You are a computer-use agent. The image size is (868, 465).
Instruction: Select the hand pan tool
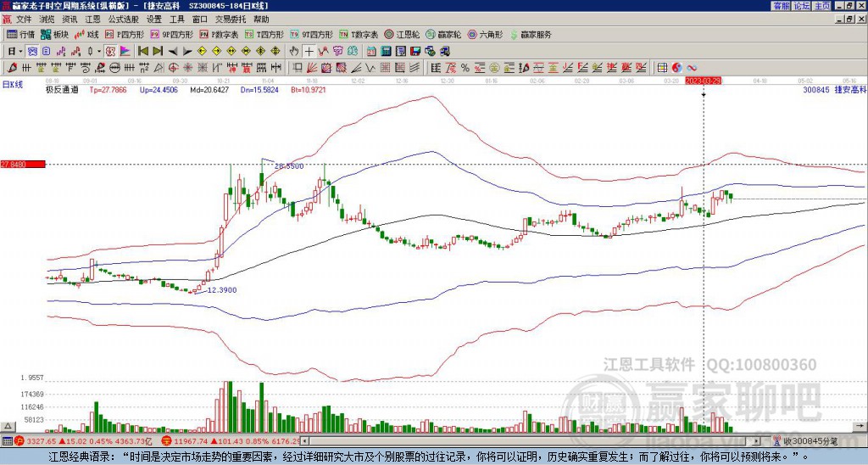(x=294, y=52)
